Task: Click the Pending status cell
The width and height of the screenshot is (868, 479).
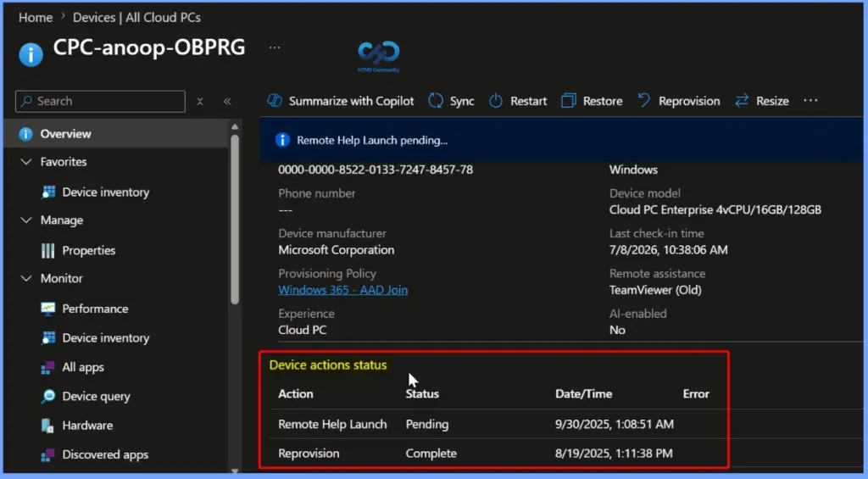Action: pyautogui.click(x=427, y=424)
